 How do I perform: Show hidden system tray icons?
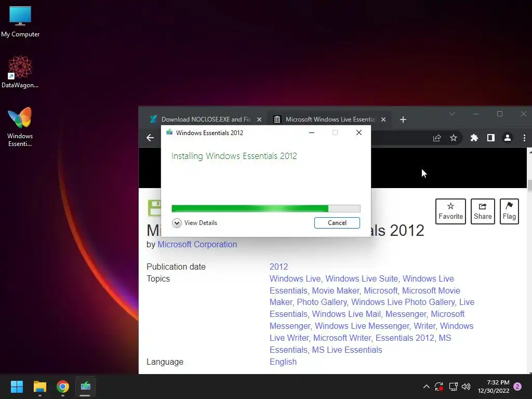coord(427,387)
